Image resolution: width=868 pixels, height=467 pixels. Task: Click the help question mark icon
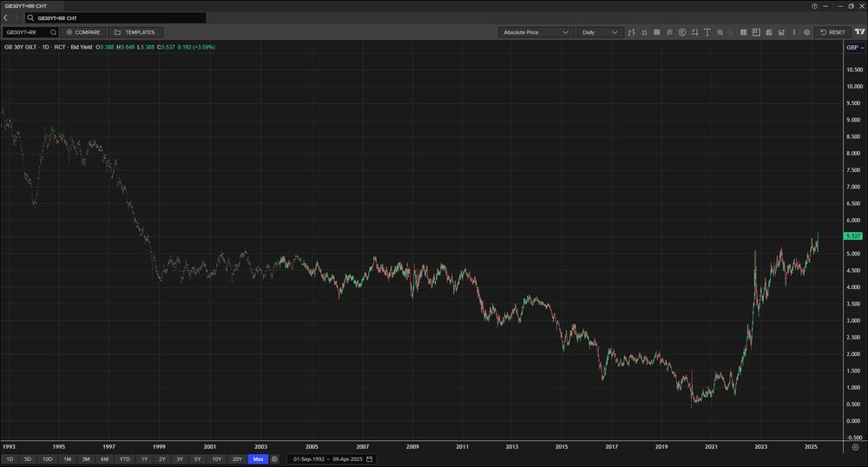[x=814, y=6]
